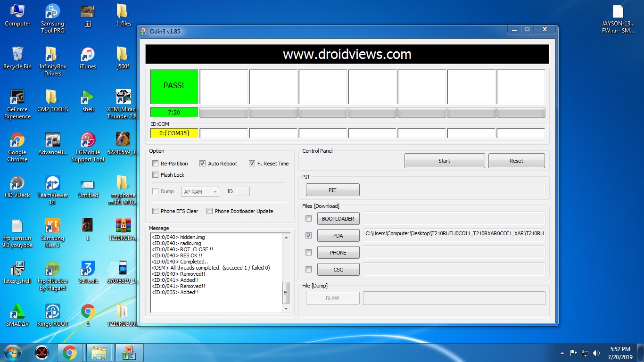The height and width of the screenshot is (362, 644).
Task: Enable the Flash Lock checkbox
Action: pyautogui.click(x=156, y=175)
